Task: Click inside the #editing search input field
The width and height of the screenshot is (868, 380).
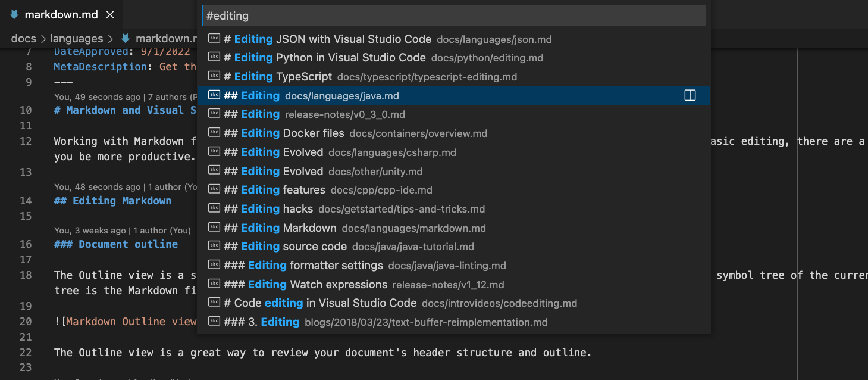Action: tap(416, 15)
